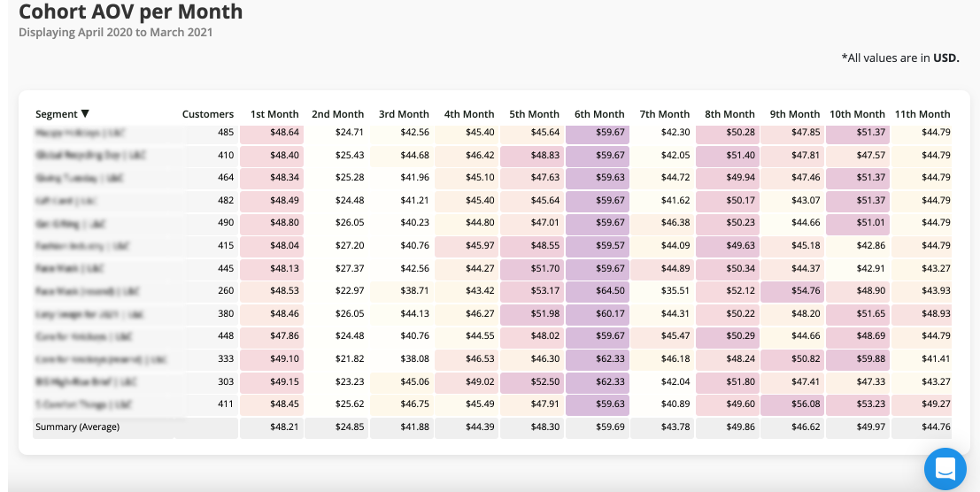Image resolution: width=980 pixels, height=492 pixels.
Task: Select the $52.50 fifth month cell
Action: pyautogui.click(x=533, y=382)
